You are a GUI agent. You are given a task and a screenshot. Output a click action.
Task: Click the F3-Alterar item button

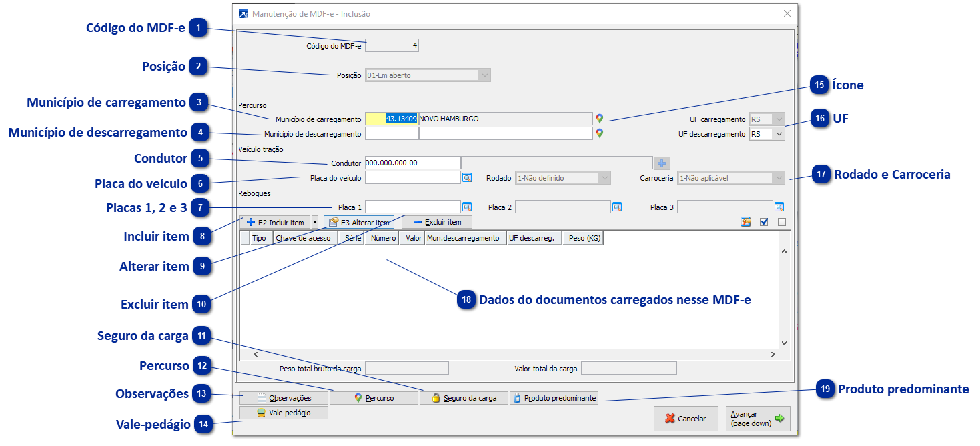tap(359, 222)
